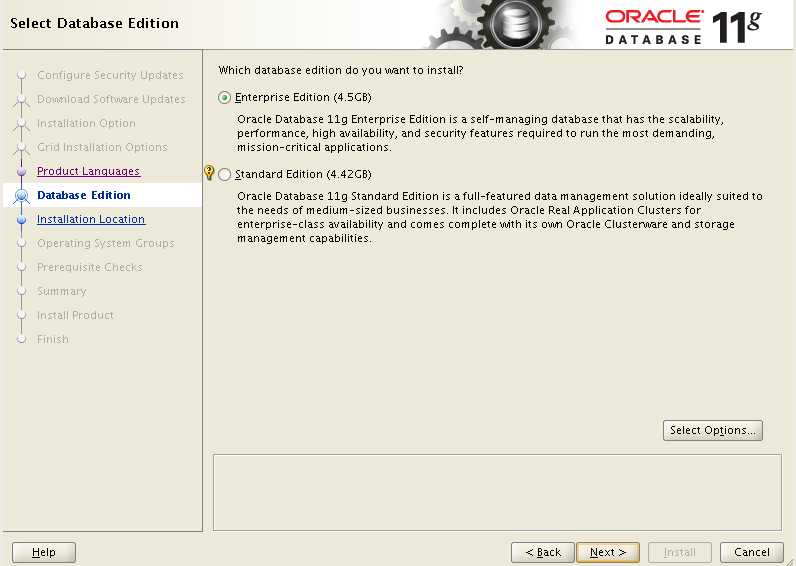Click the Operating System Groups step label

pyautogui.click(x=106, y=243)
